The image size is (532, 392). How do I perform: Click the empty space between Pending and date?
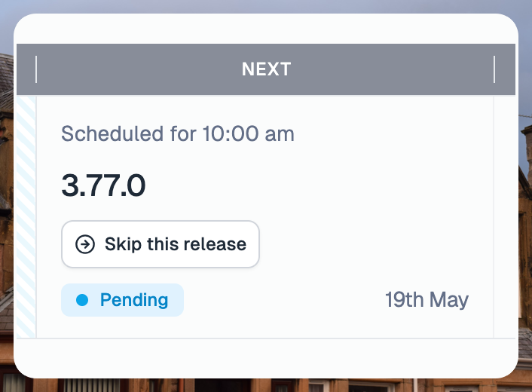pyautogui.click(x=284, y=300)
